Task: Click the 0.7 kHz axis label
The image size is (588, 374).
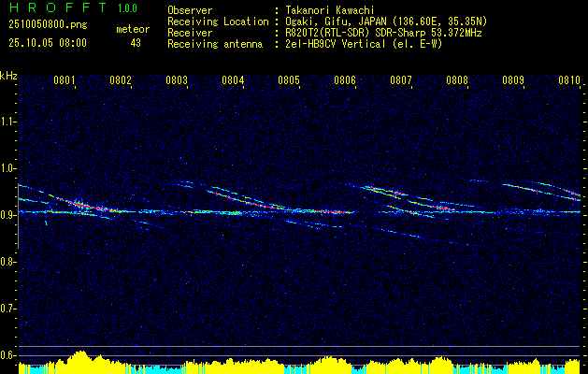Action: pyautogui.click(x=7, y=309)
